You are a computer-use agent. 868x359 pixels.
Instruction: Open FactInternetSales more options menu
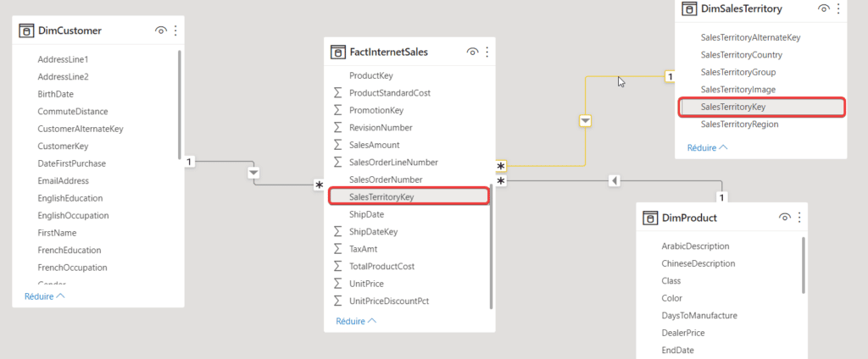point(487,52)
